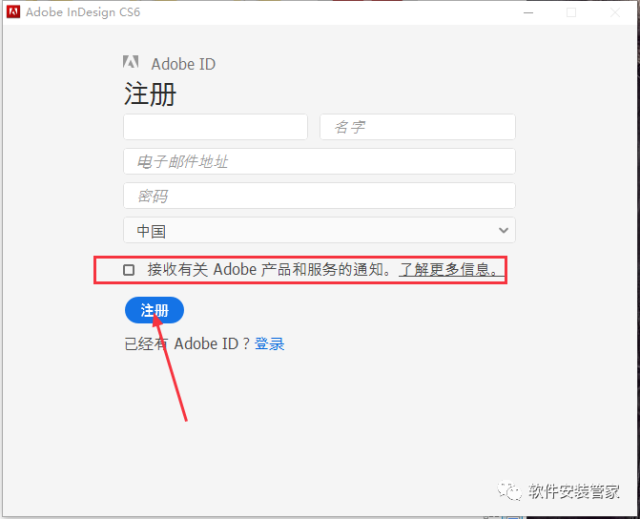
Task: Click the Adobe InDesign CS6 title bar icon
Action: point(11,12)
